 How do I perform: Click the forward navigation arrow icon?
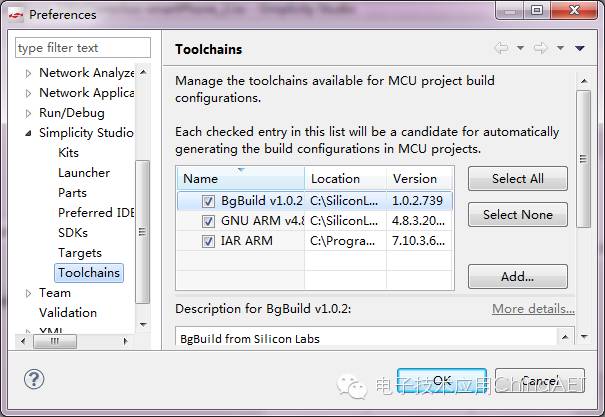(x=540, y=48)
